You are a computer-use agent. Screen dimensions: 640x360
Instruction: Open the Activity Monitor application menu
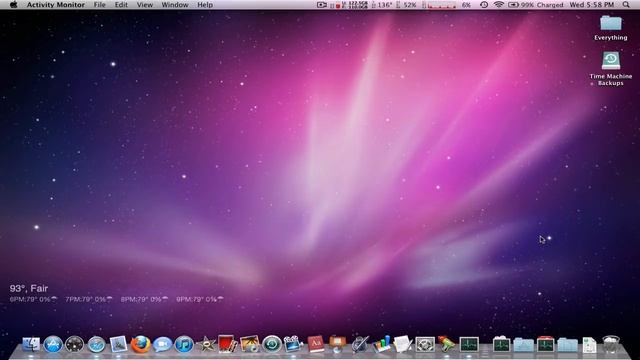pyautogui.click(x=56, y=5)
